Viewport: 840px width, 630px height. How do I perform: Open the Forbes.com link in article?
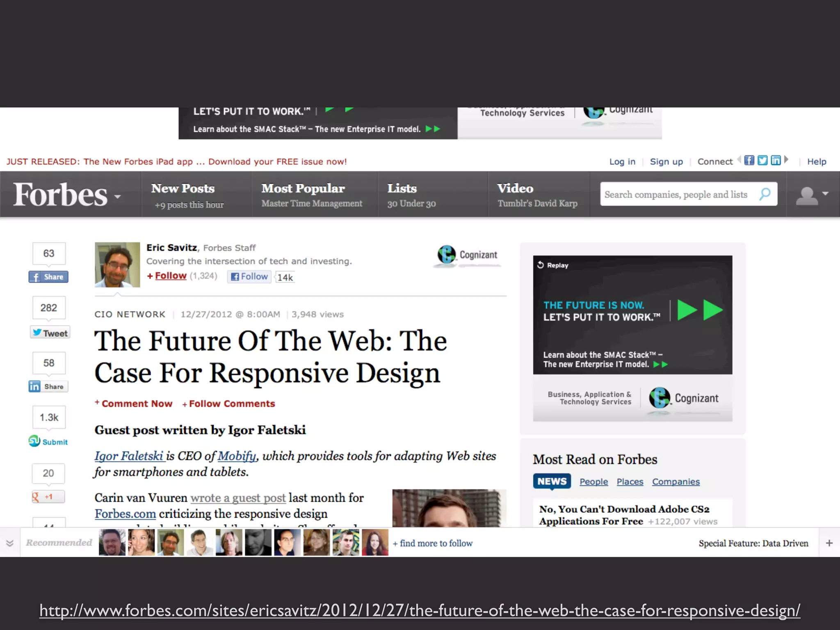125,514
